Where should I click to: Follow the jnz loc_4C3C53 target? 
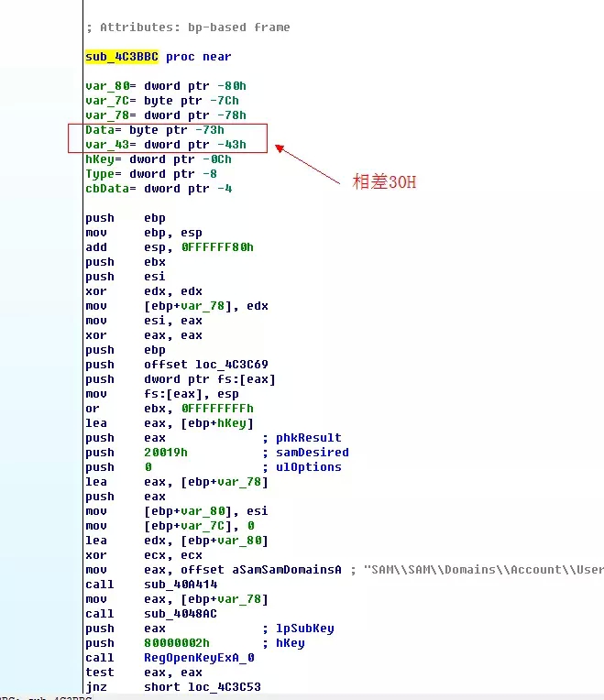(x=225, y=686)
